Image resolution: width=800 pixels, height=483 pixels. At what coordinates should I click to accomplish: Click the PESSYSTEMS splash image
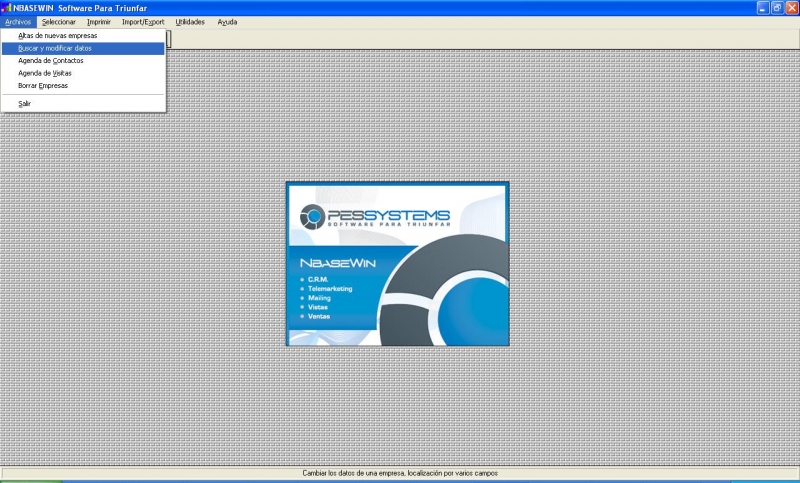397,264
